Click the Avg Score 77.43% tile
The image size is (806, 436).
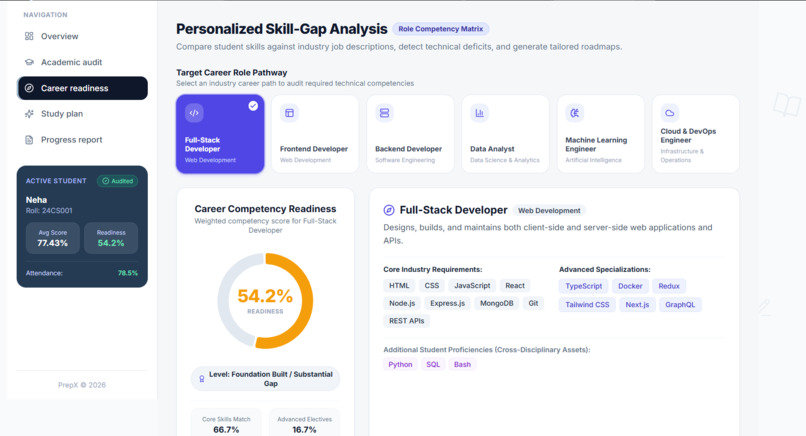(52, 238)
